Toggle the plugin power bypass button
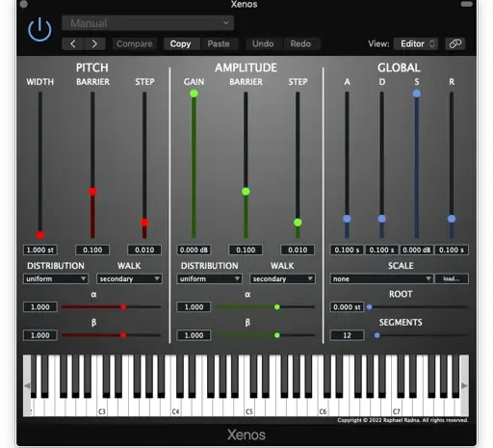The height and width of the screenshot is (448, 493). click(x=39, y=30)
